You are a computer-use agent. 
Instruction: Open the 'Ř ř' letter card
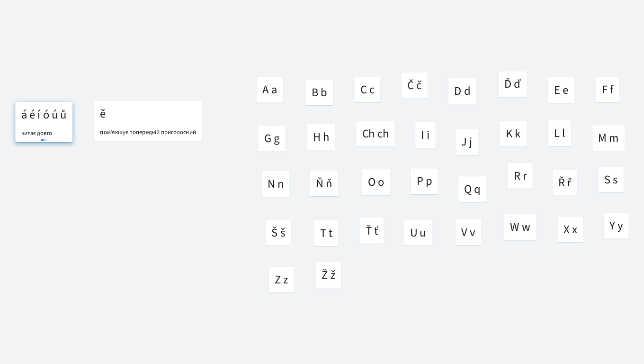(564, 182)
